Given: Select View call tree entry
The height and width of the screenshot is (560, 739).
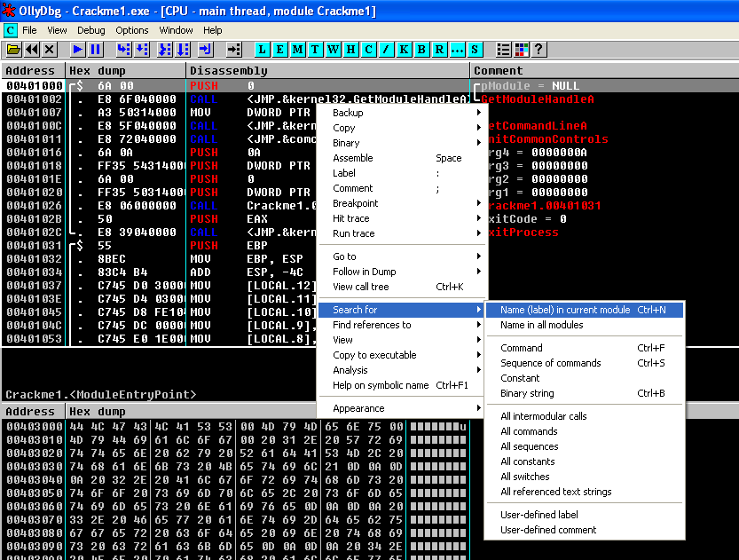Looking at the screenshot, I should coord(402,287).
